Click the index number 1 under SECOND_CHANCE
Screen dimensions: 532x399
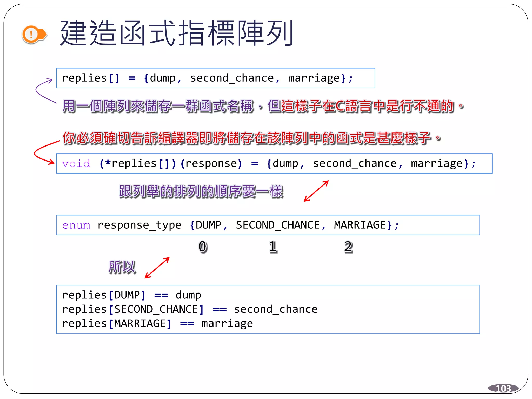(273, 247)
